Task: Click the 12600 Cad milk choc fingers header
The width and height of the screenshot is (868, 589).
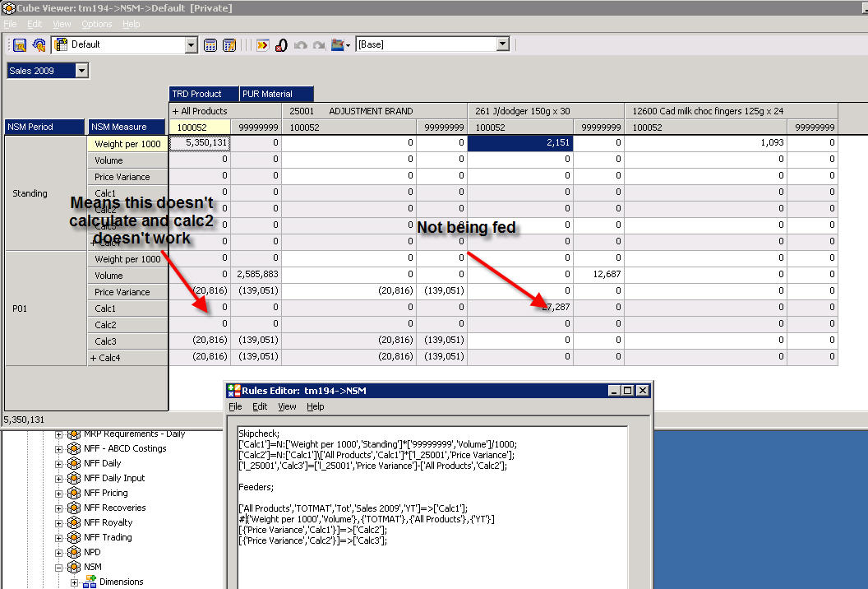Action: pyautogui.click(x=731, y=111)
